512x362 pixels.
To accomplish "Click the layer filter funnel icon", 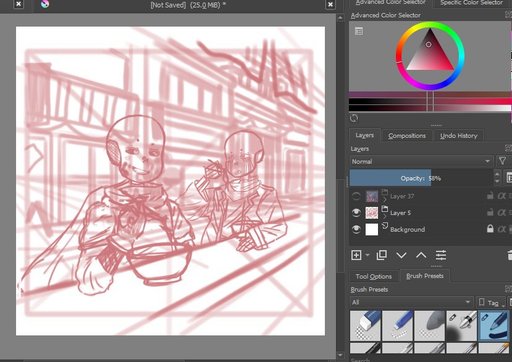I will [x=503, y=161].
